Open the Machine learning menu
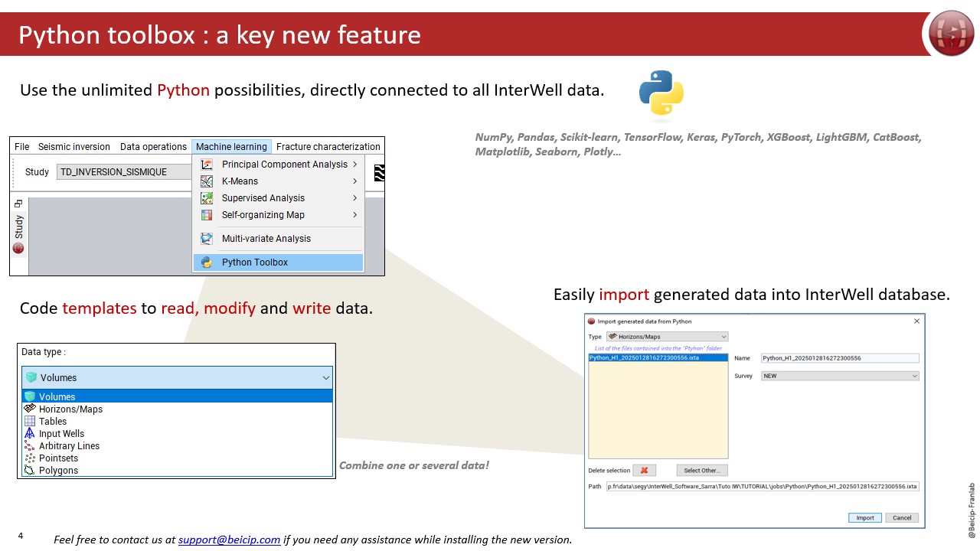The width and height of the screenshot is (980, 551). click(231, 147)
